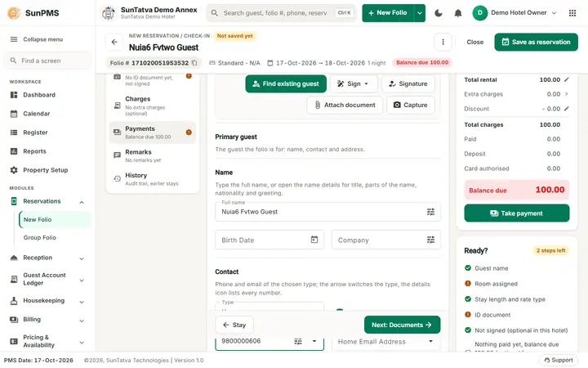This screenshot has height=368, width=588.
Task: Select New Folio submenu item
Action: pos(55,220)
